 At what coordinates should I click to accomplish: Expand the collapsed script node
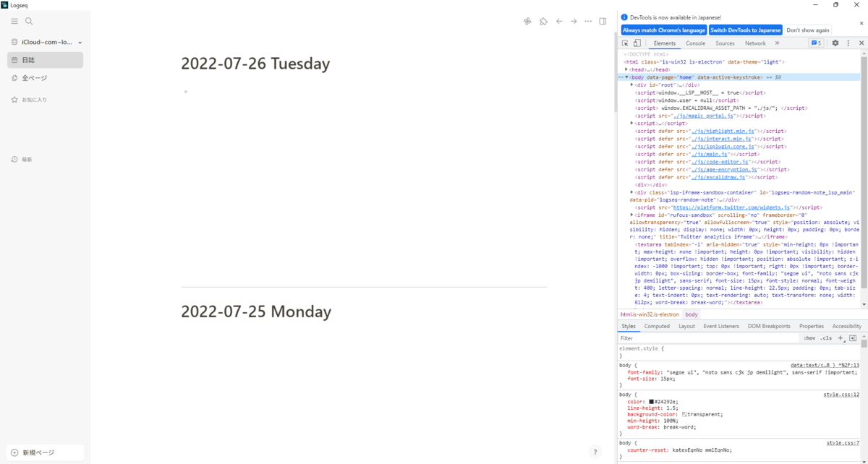click(x=632, y=123)
